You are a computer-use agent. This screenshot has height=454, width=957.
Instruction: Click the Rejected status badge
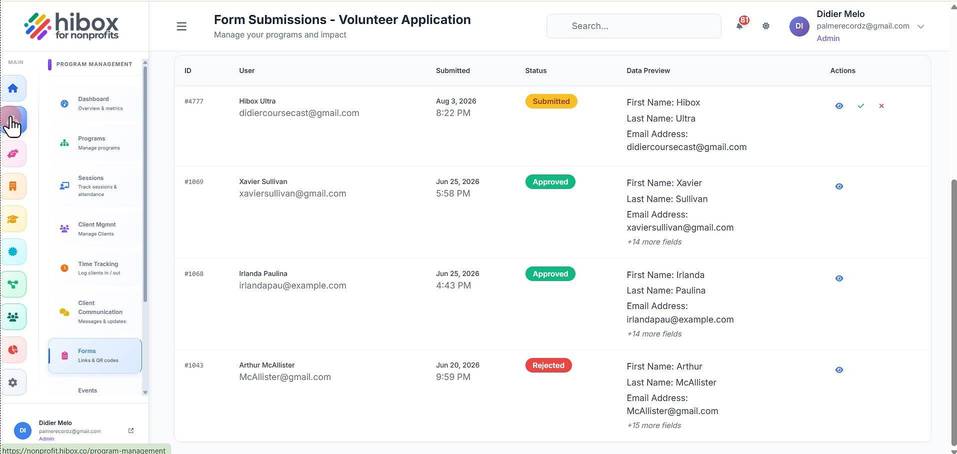[x=548, y=366]
